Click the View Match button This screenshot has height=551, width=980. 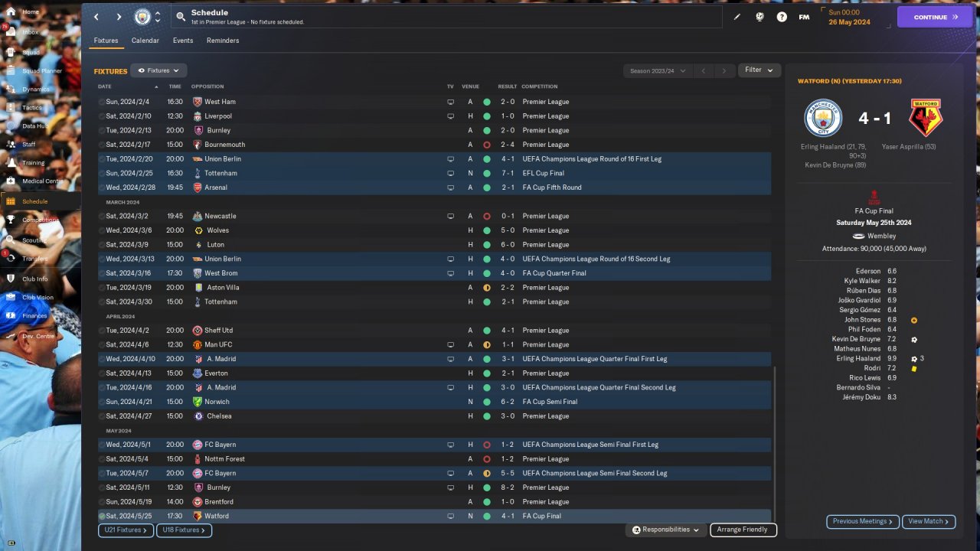pyautogui.click(x=929, y=521)
